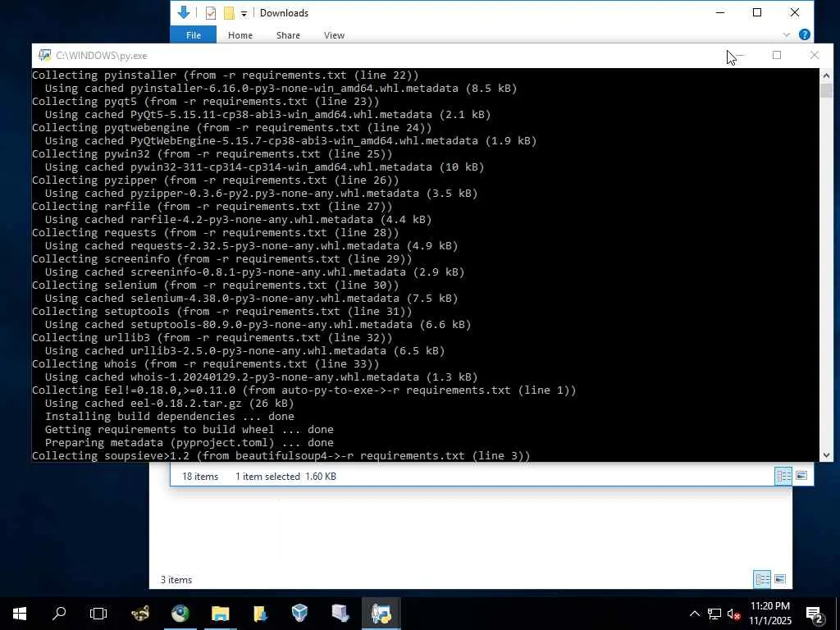Image resolution: width=840 pixels, height=630 pixels.
Task: Click the raccoon app icon on taskbar
Action: coord(140,614)
